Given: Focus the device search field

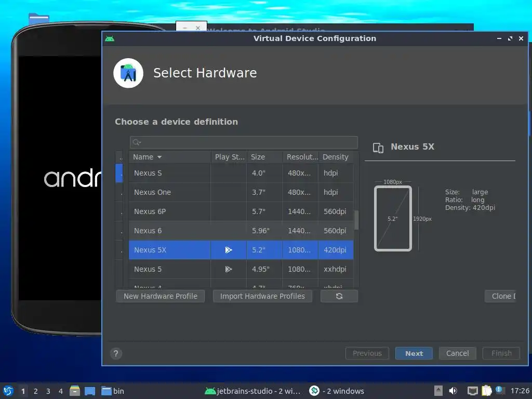Looking at the screenshot, I should coord(244,142).
